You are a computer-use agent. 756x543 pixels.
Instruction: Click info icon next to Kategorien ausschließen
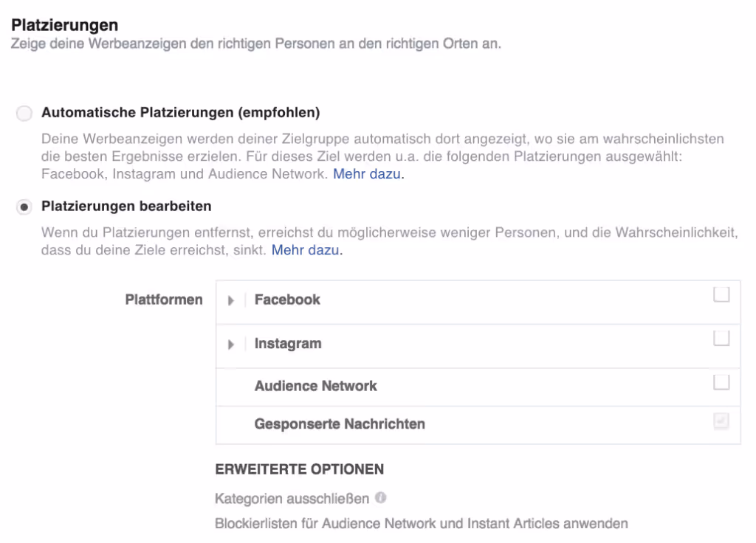[380, 498]
